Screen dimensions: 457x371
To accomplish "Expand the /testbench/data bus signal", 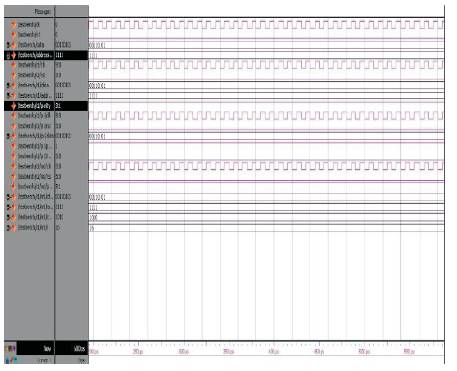I will click(8, 45).
